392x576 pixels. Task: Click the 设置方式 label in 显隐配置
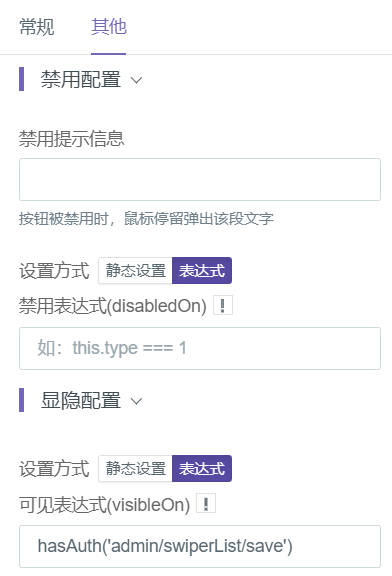(54, 469)
